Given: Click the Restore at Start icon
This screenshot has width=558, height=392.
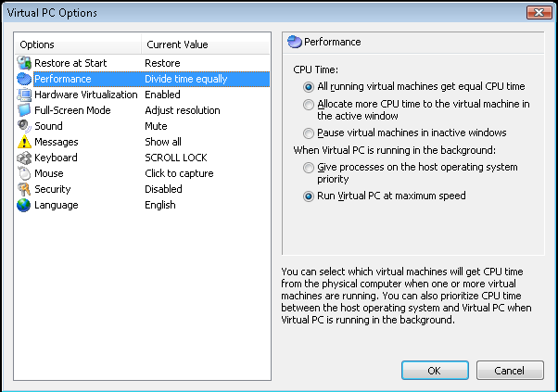Looking at the screenshot, I should (x=24, y=63).
